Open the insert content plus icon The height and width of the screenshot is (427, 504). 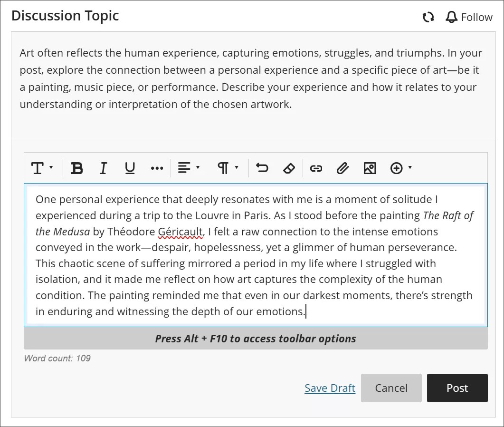396,168
